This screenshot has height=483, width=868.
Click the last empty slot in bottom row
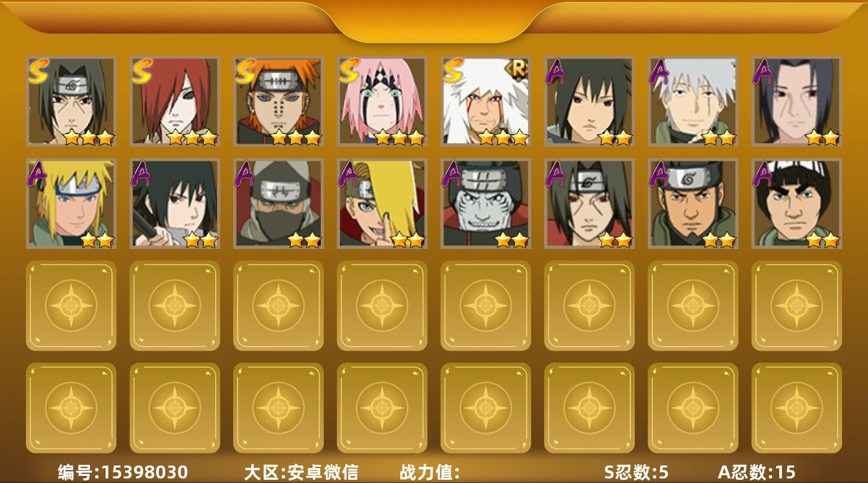796,408
